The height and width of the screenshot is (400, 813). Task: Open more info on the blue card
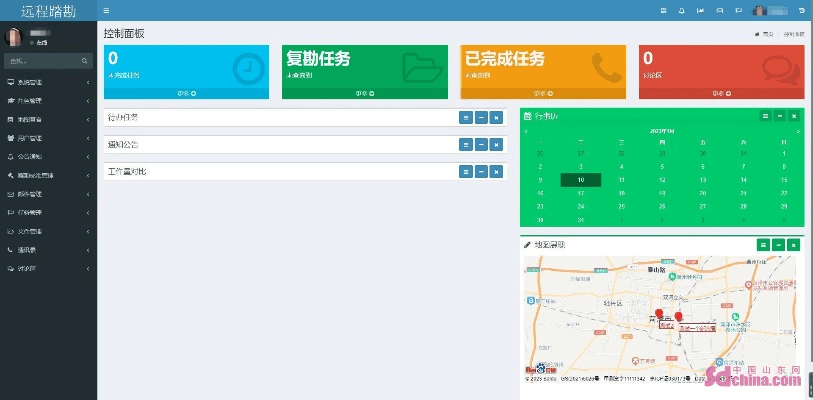(187, 93)
